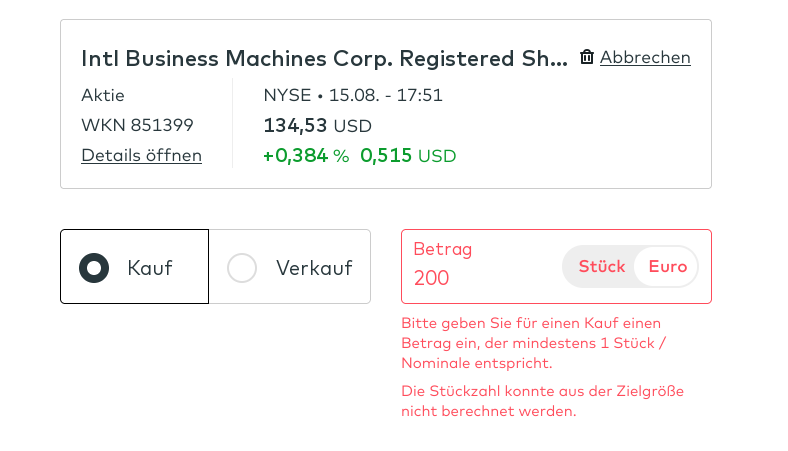Click the Stückzahl konnte nicht berechnet message
The height and width of the screenshot is (451, 788).
(542, 400)
